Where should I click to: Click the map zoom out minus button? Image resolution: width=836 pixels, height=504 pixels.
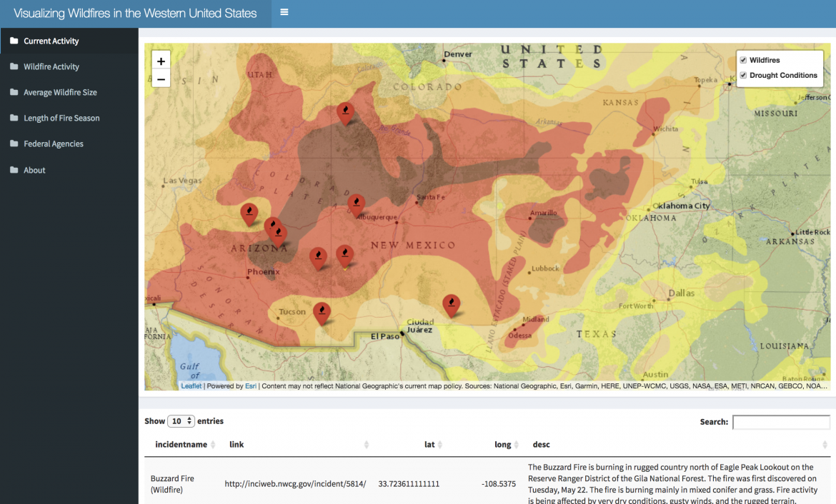pos(161,79)
